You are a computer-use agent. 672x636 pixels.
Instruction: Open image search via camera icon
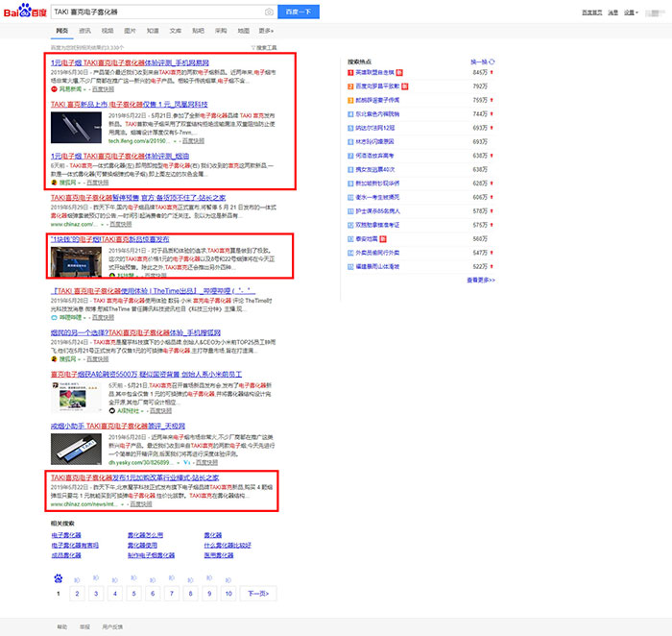[x=269, y=12]
